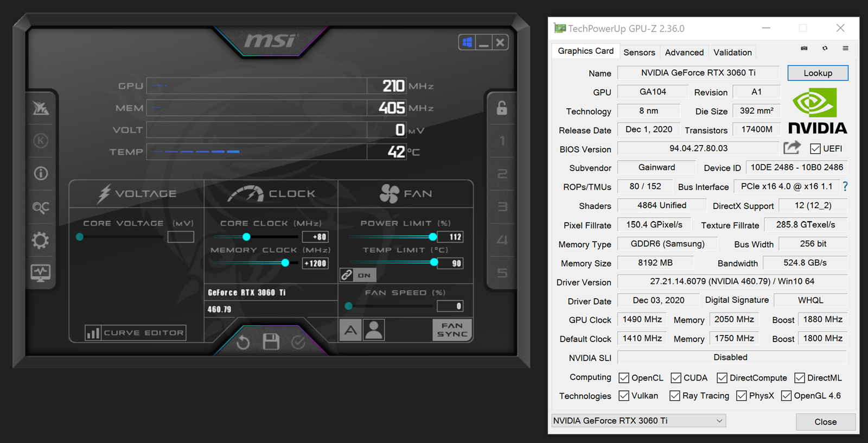Image resolution: width=868 pixels, height=443 pixels.
Task: Toggle the PhysX checkbox
Action: (742, 396)
